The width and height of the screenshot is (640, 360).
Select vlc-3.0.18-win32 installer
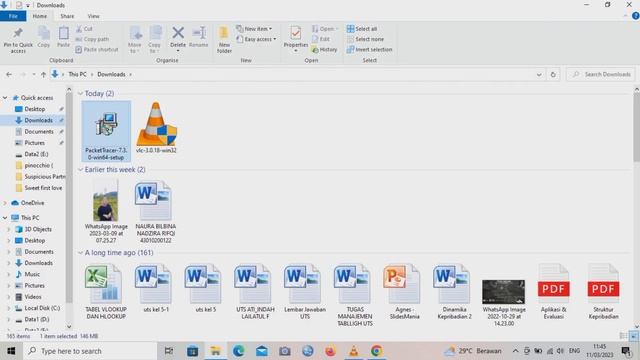[156, 128]
